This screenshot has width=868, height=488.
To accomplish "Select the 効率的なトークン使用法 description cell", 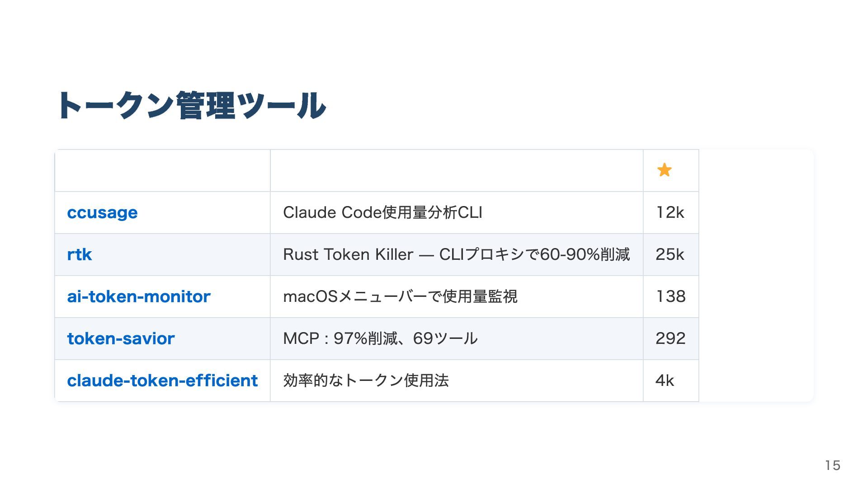I will pyautogui.click(x=366, y=380).
